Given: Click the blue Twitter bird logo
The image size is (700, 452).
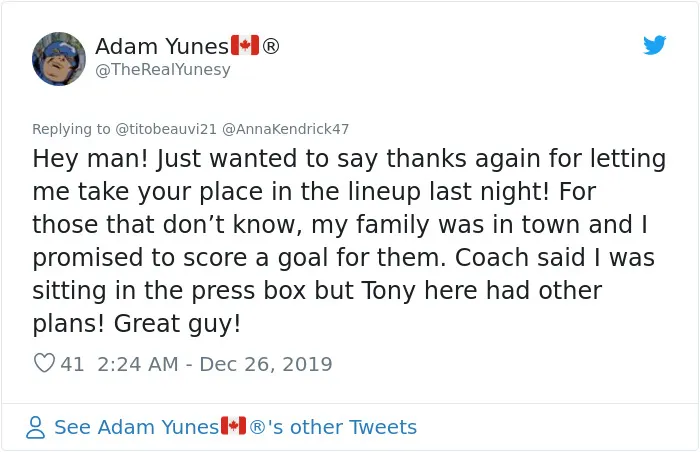Looking at the screenshot, I should pos(654,45).
